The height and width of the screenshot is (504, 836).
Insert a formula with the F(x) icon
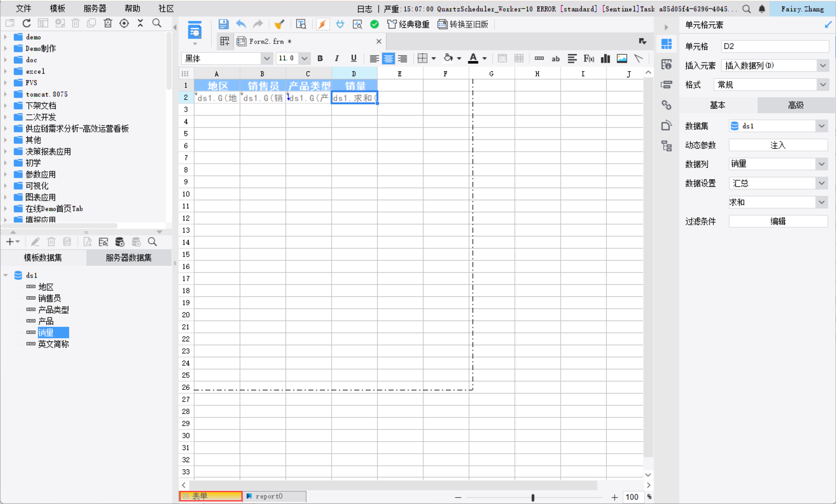pos(589,58)
